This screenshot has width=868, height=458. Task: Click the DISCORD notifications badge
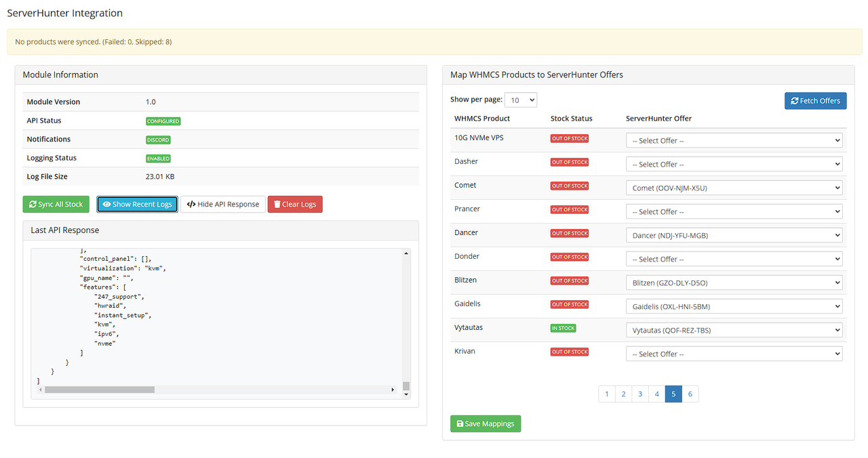pyautogui.click(x=158, y=140)
